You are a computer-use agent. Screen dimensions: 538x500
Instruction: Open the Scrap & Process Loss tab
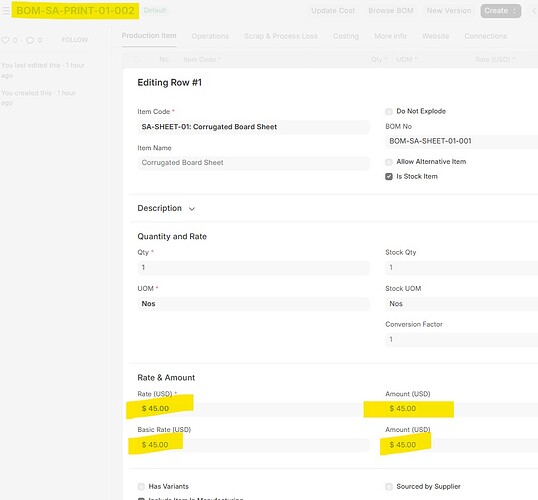click(281, 36)
